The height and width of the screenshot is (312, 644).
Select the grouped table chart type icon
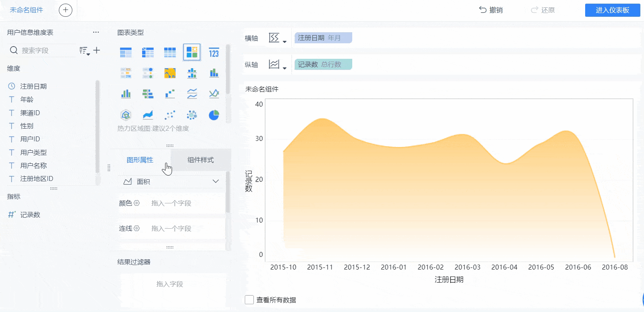pos(126,52)
